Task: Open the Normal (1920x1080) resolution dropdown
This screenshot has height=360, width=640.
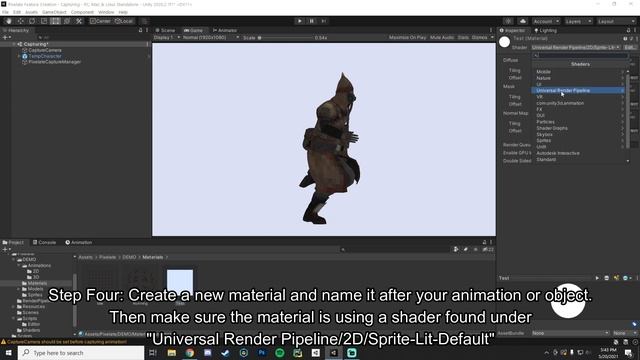Action: (211, 38)
